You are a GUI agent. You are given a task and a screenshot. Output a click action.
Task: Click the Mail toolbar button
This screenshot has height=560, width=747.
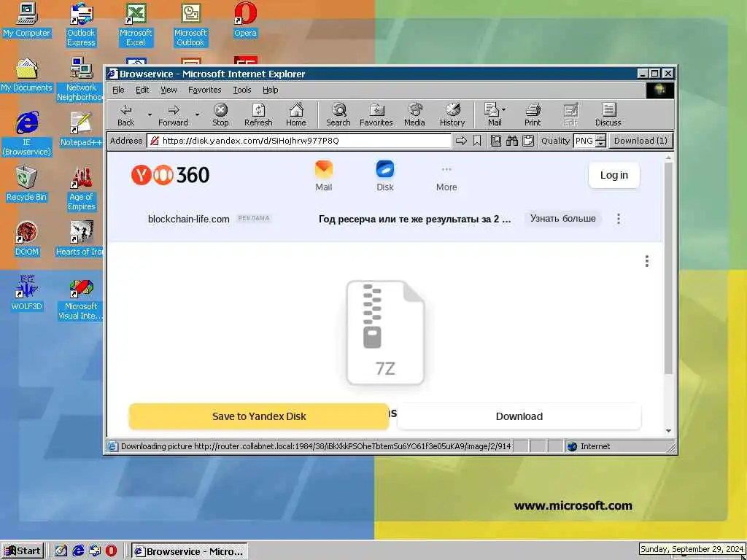click(x=495, y=115)
